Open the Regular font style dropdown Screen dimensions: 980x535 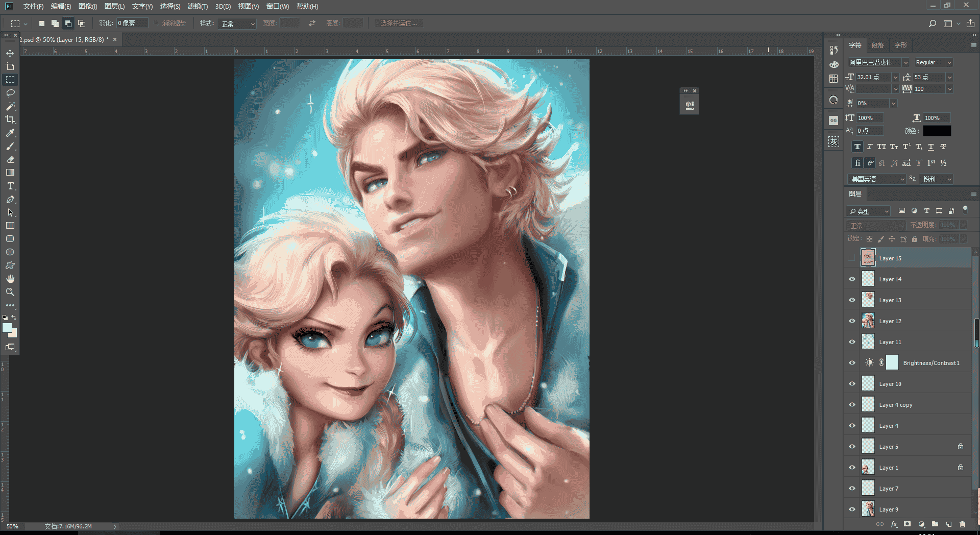click(x=949, y=62)
